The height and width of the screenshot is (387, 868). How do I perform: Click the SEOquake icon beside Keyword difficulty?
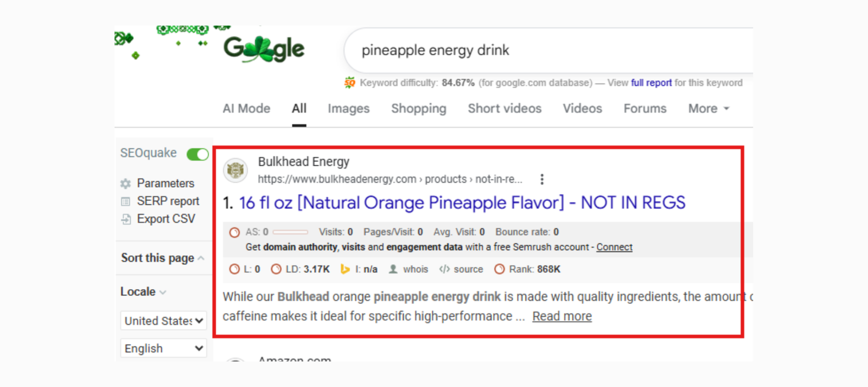tap(350, 83)
